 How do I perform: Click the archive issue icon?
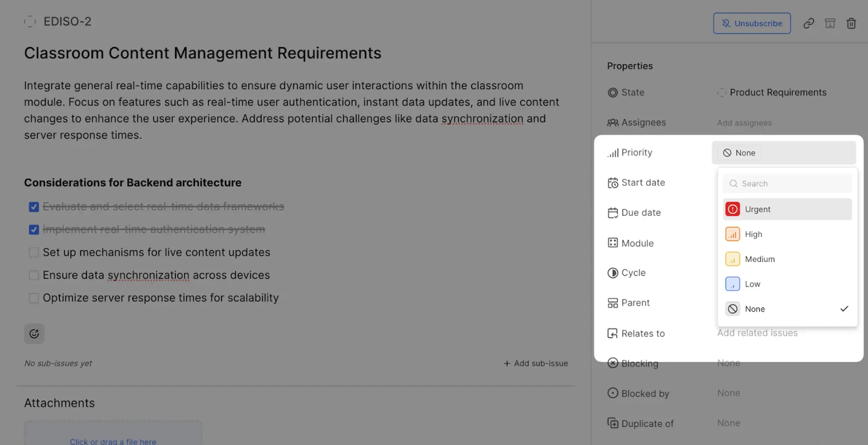click(830, 23)
